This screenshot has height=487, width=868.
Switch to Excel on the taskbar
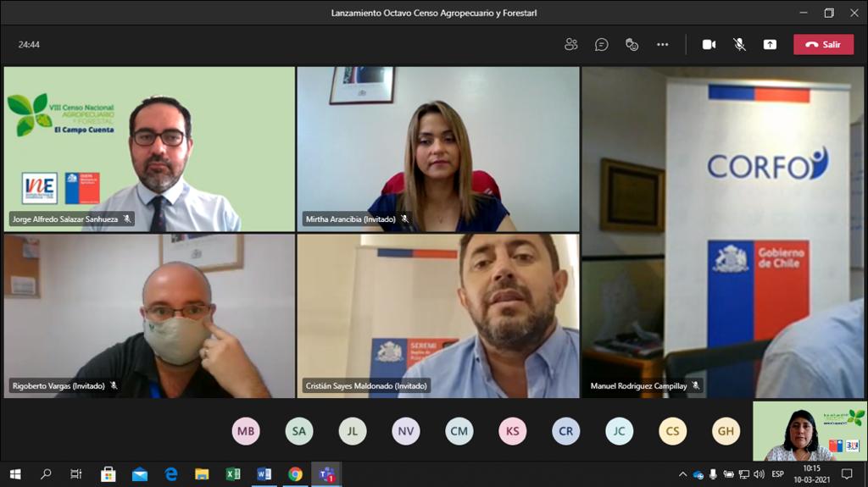(x=233, y=474)
